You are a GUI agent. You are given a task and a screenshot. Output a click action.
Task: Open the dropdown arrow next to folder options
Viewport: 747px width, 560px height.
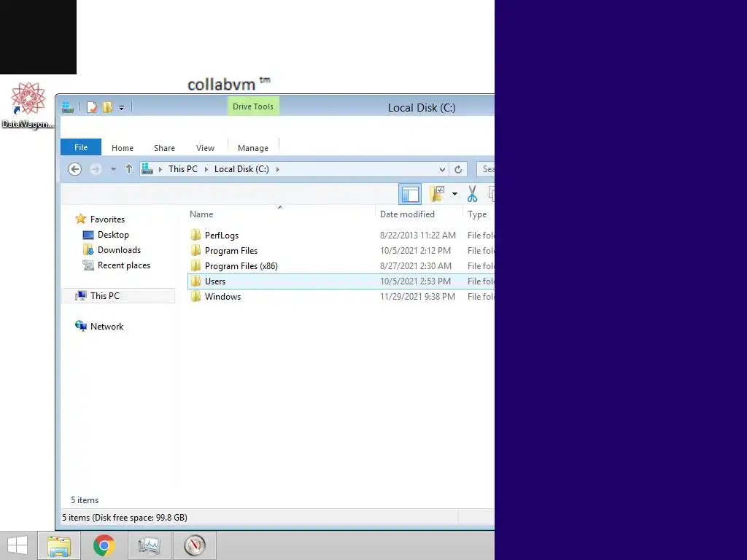pos(454,194)
